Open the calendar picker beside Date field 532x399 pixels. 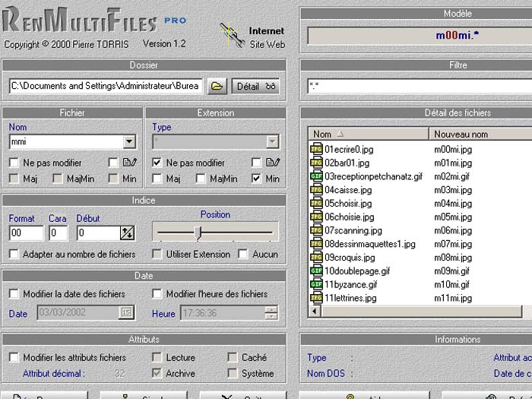[x=127, y=312]
